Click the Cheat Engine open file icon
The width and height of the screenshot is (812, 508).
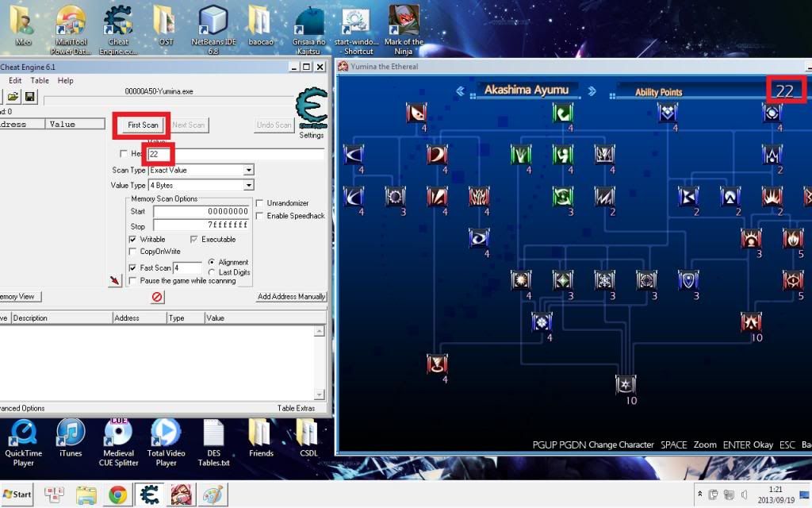[x=13, y=96]
